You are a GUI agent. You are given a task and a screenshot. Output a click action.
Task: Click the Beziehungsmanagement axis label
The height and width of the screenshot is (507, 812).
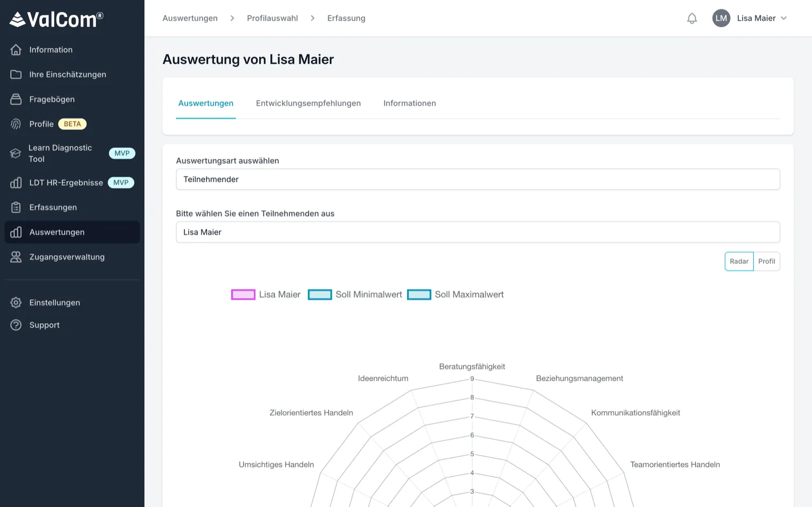[579, 378]
